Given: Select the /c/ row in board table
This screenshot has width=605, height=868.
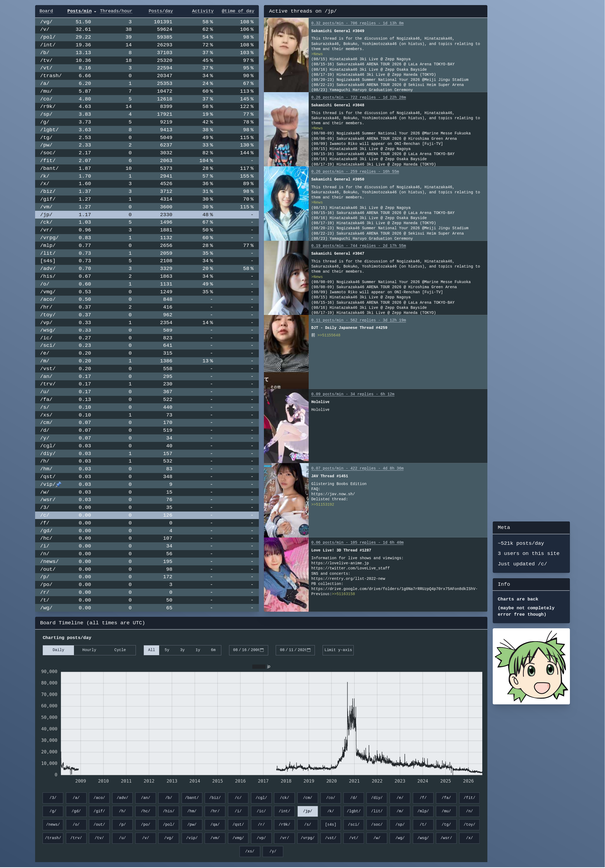Looking at the screenshot, I should (x=147, y=515).
